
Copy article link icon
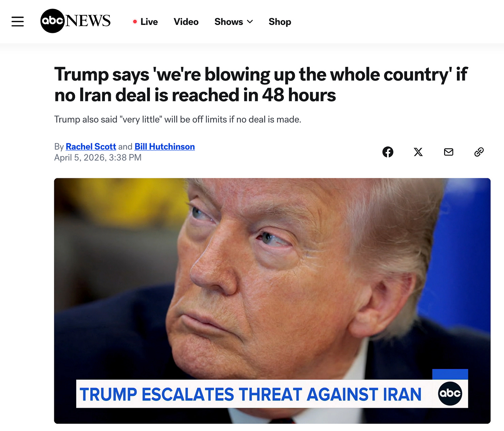tap(479, 152)
